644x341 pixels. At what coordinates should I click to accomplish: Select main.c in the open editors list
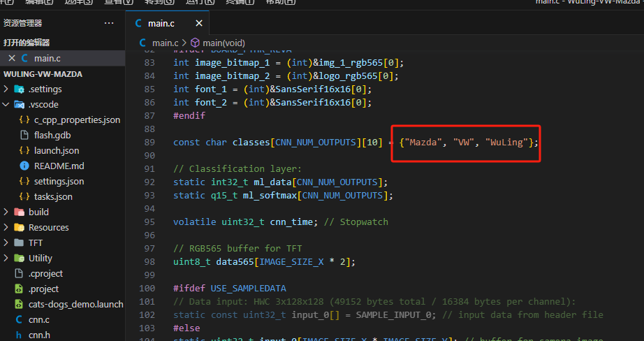tap(47, 58)
